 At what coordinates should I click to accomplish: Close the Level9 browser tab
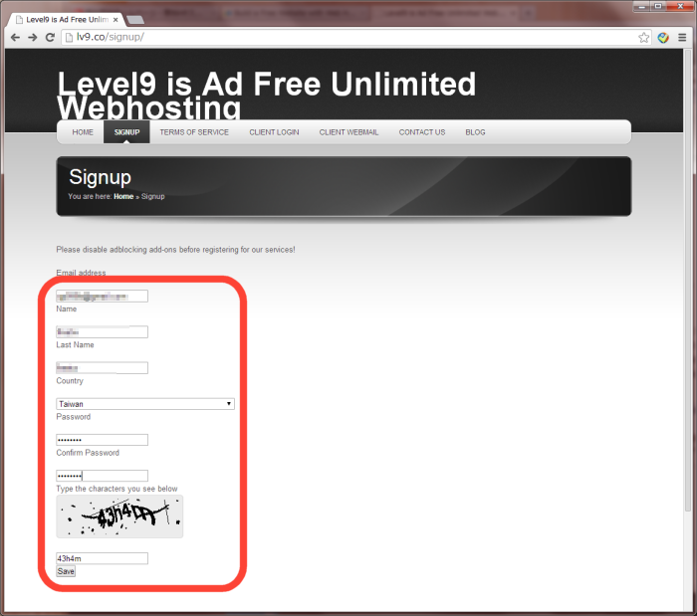point(116,20)
